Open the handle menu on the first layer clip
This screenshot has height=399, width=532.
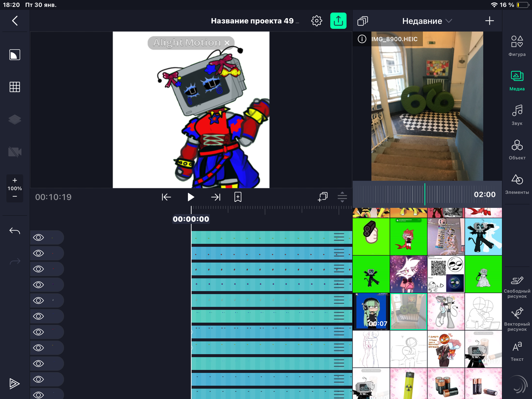point(339,237)
